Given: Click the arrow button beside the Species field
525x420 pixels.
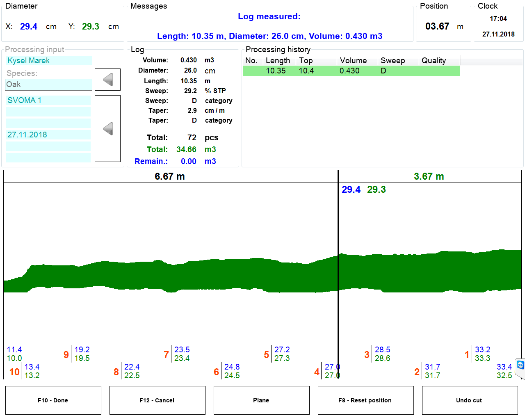Looking at the screenshot, I should (107, 80).
